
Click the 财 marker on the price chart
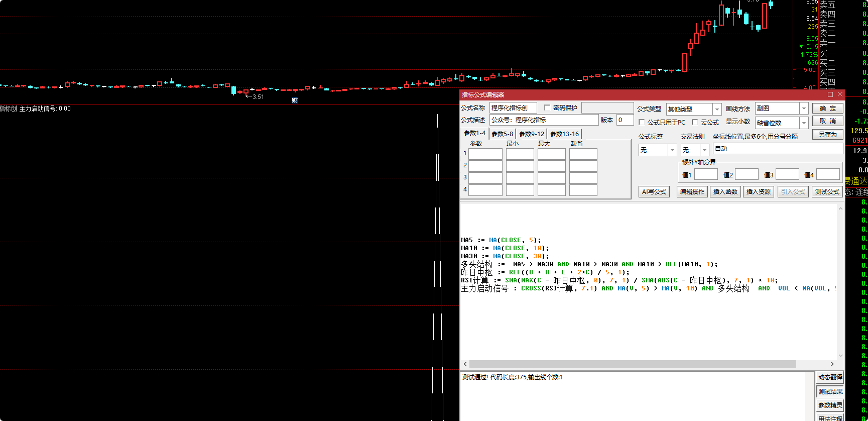[x=295, y=100]
